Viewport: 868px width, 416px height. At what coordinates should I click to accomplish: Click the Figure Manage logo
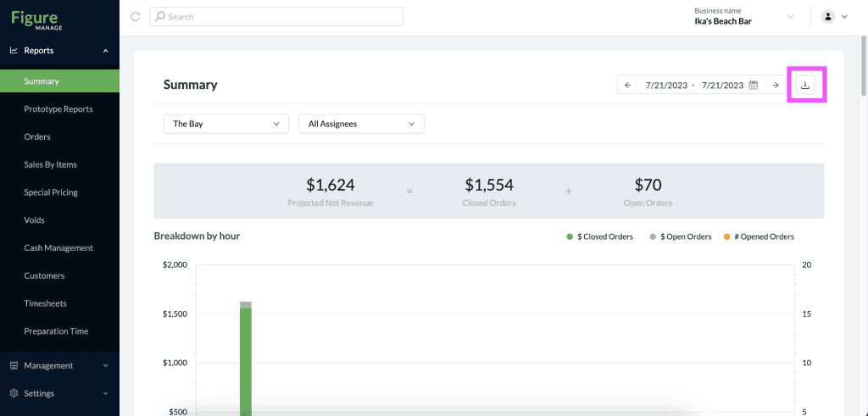(x=37, y=19)
